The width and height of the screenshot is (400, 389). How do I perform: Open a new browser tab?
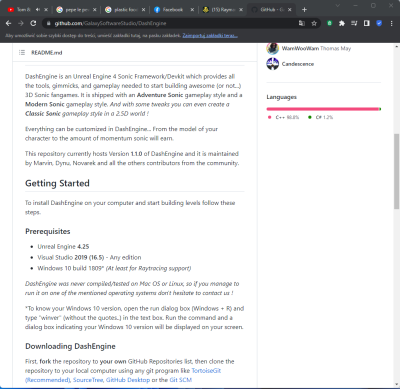coord(304,10)
